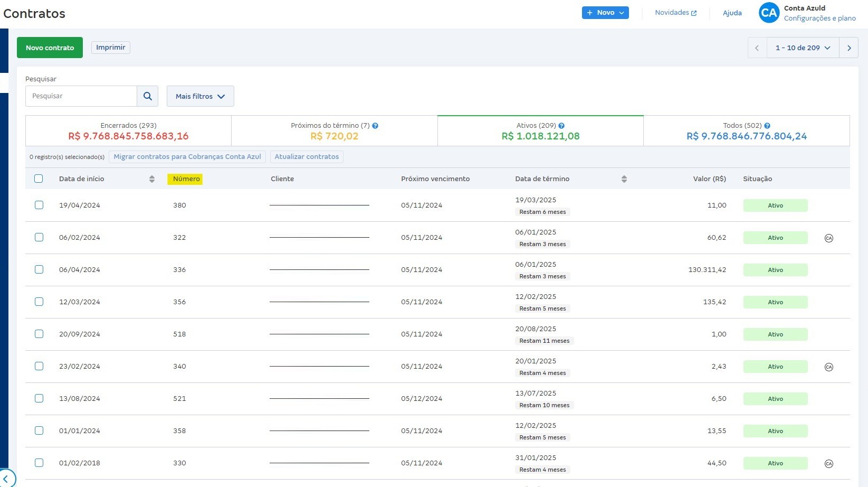Click the CA account avatar icon
The height and width of the screenshot is (487, 868).
[x=769, y=13]
